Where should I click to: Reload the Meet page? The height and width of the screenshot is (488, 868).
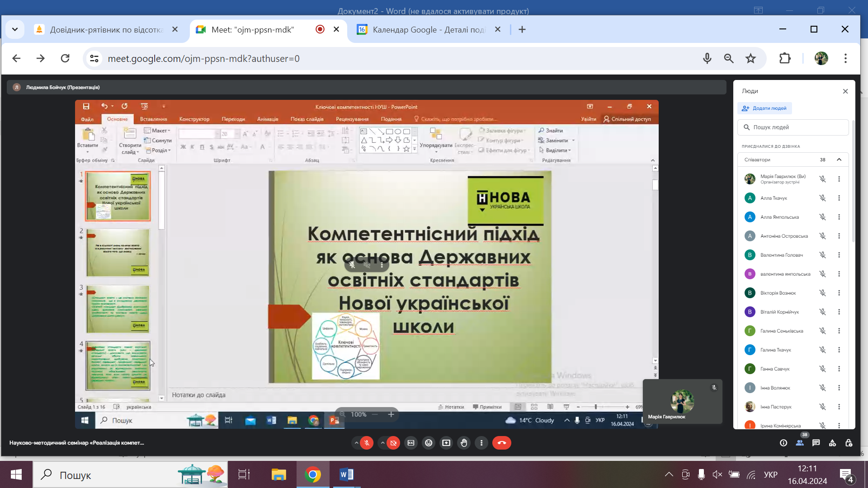tap(65, 58)
